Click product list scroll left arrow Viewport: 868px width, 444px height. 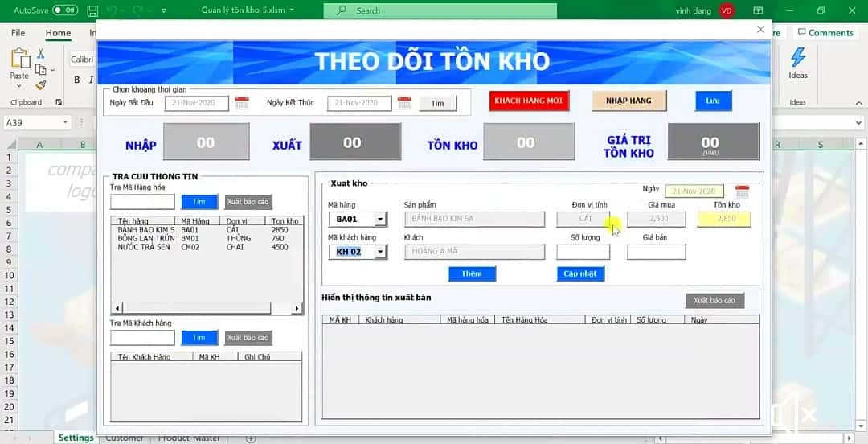pyautogui.click(x=117, y=308)
